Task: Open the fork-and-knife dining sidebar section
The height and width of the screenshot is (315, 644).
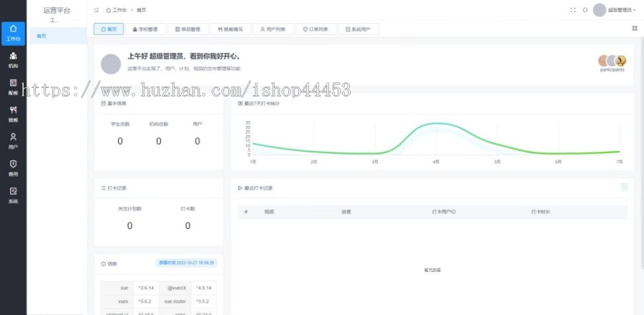Action: 13,114
